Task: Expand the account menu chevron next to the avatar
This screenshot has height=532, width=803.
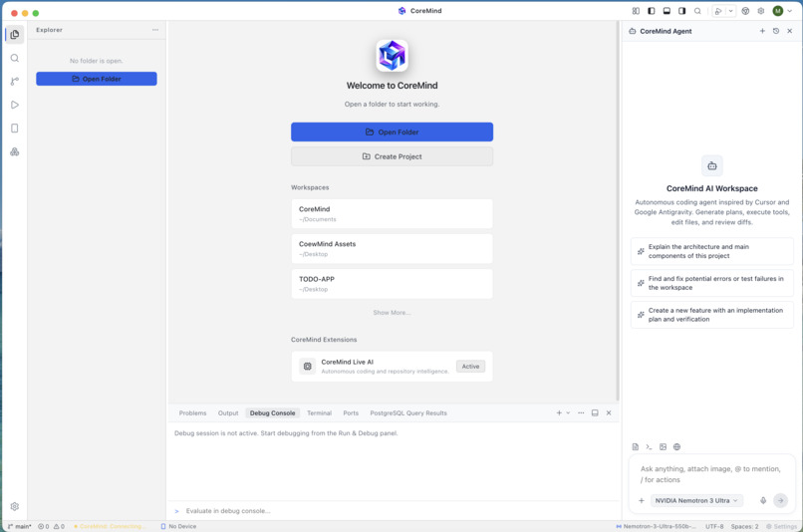Action: coord(790,11)
